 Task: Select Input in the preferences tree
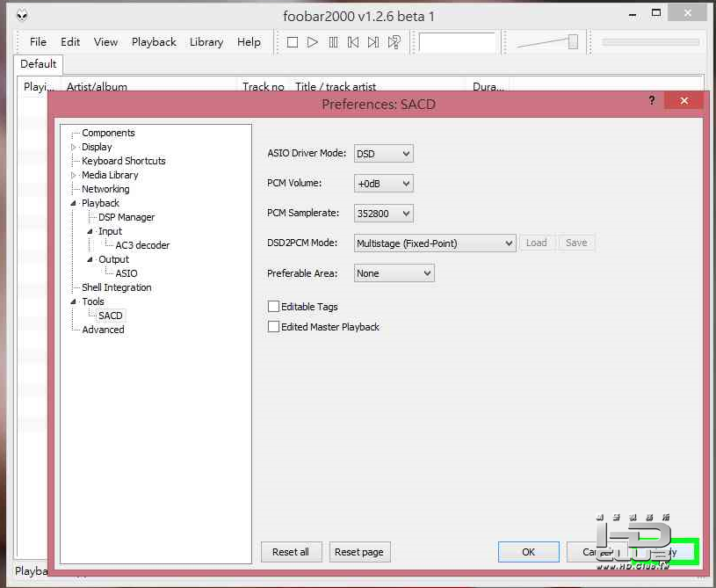pos(110,232)
